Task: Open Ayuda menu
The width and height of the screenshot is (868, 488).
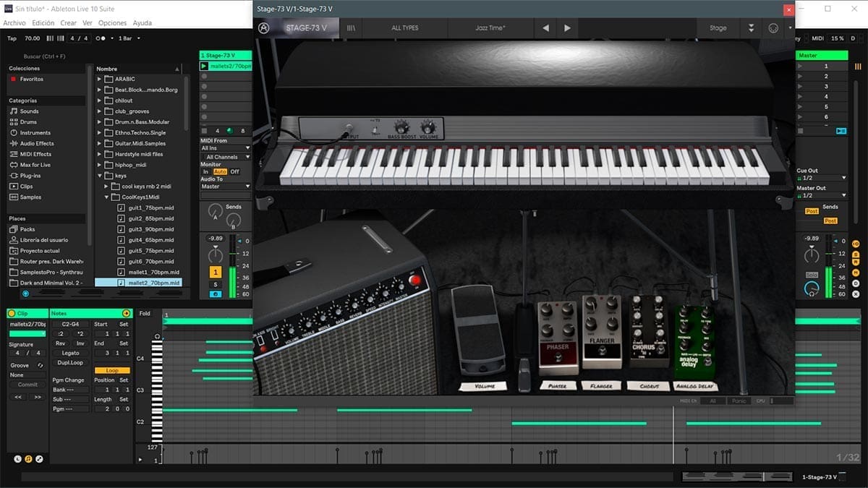Action: click(x=142, y=23)
